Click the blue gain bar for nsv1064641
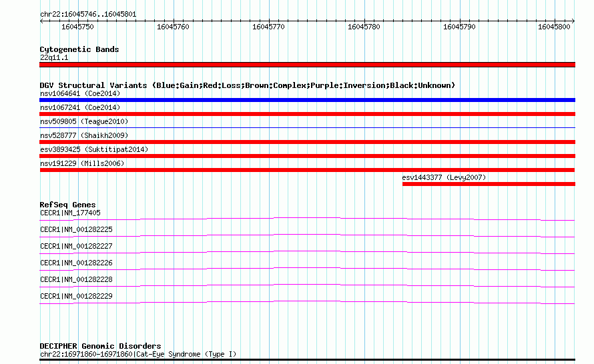The width and height of the screenshot is (594, 364). point(307,100)
